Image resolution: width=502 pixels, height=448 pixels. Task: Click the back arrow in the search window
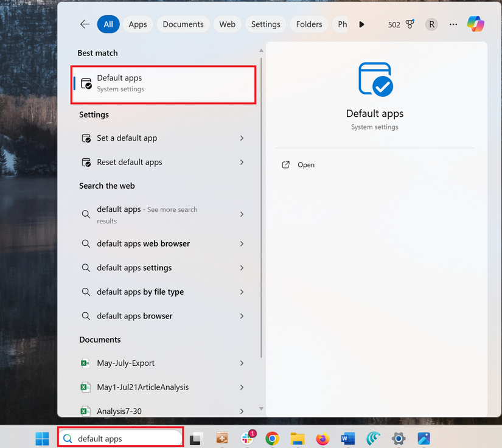tap(85, 24)
